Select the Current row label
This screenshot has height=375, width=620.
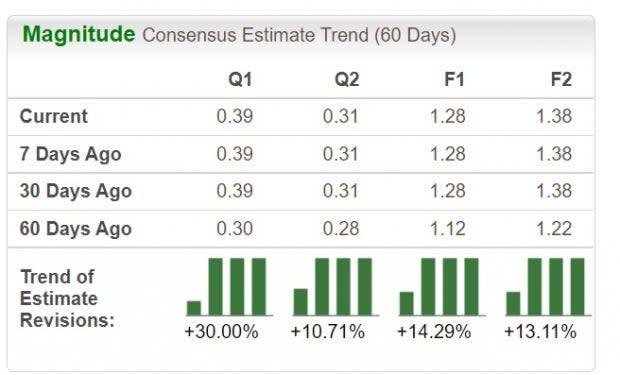click(x=54, y=116)
